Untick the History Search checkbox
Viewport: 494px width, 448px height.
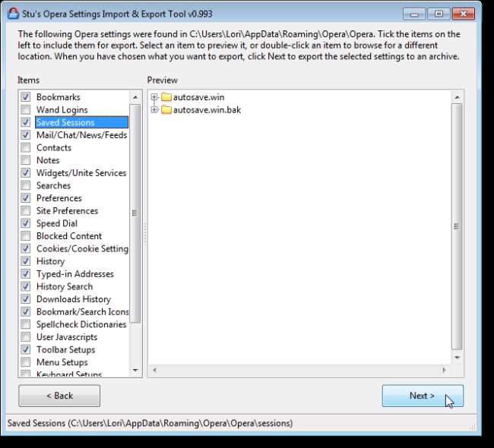26,286
